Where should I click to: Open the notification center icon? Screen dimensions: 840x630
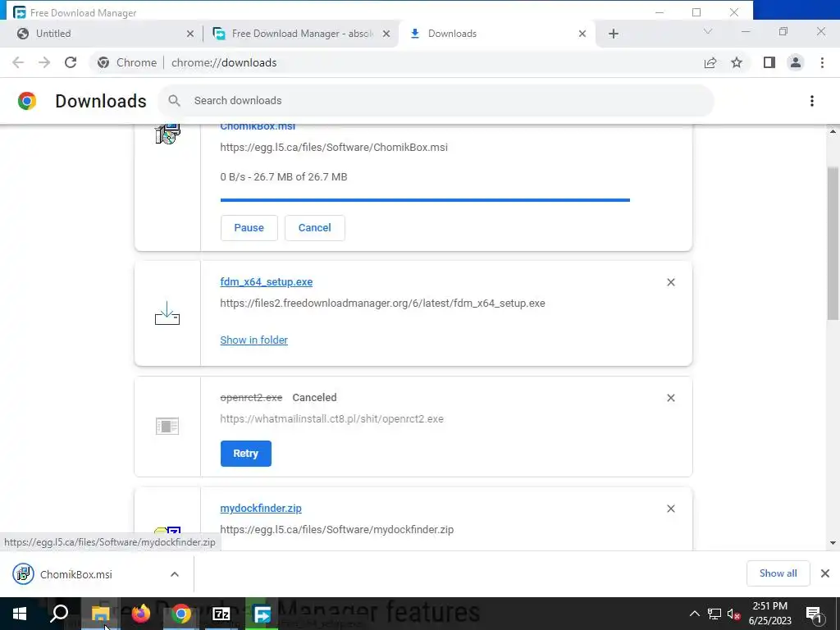tap(815, 614)
